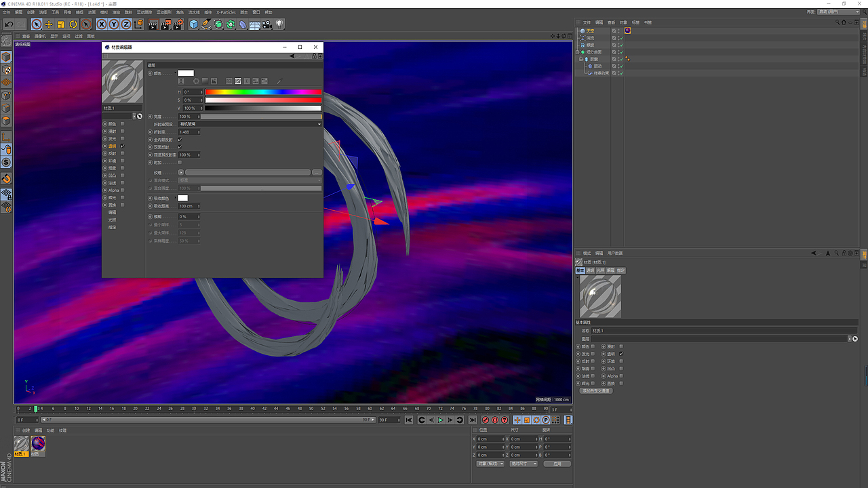Open render settings clapperboard with gear
This screenshot has height=488, width=868.
click(x=178, y=24)
